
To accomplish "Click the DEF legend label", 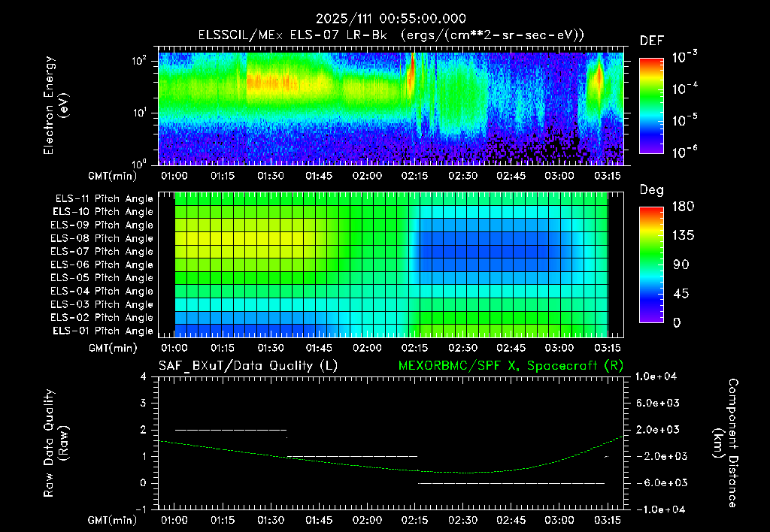I will (x=651, y=41).
